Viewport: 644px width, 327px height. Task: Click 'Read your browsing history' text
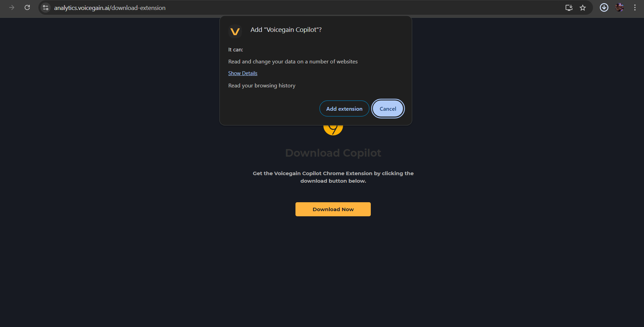point(262,86)
